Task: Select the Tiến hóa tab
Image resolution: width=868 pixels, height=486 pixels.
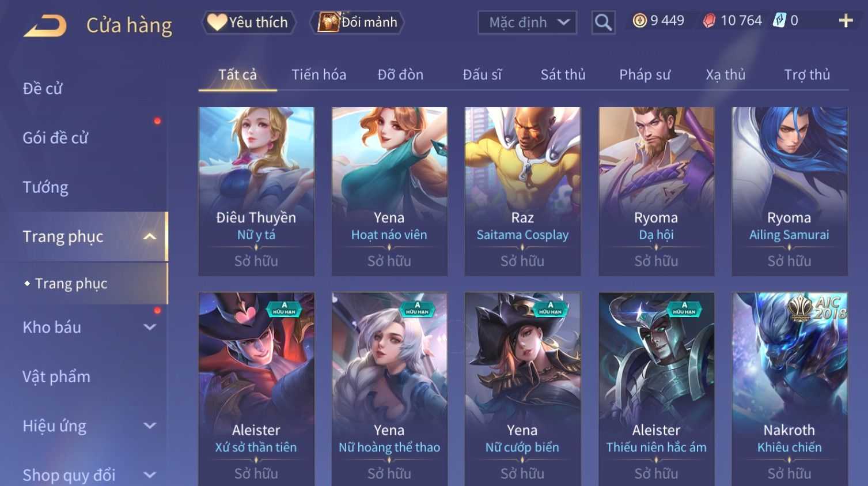Action: tap(319, 75)
